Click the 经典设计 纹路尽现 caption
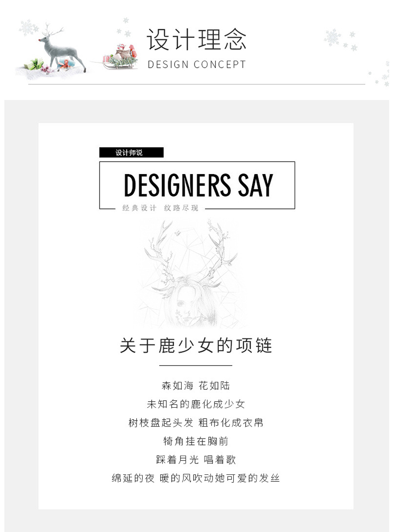The image size is (393, 532). [x=160, y=208]
